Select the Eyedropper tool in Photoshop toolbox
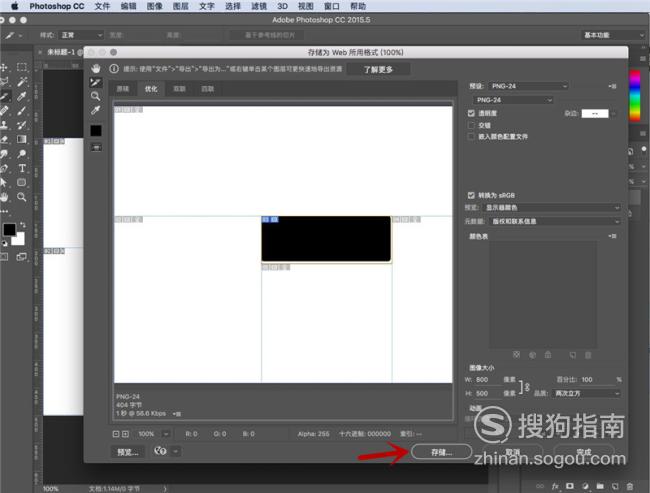 pos(22,97)
